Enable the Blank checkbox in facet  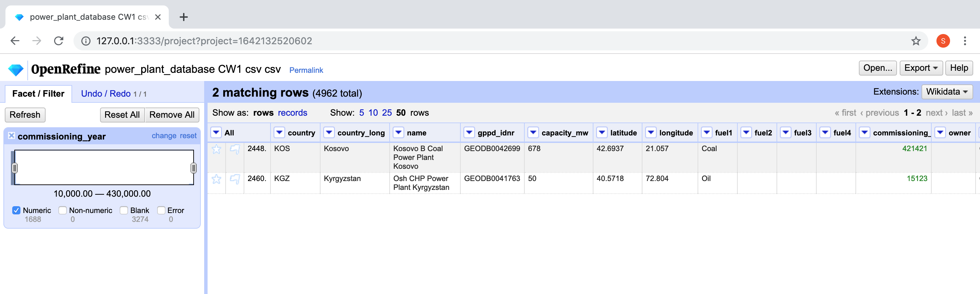pos(124,210)
